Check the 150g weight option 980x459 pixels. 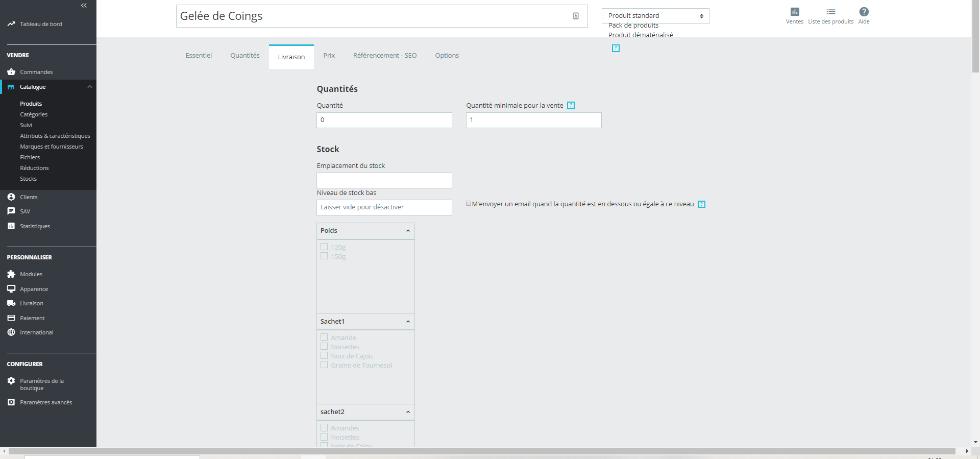[324, 256]
